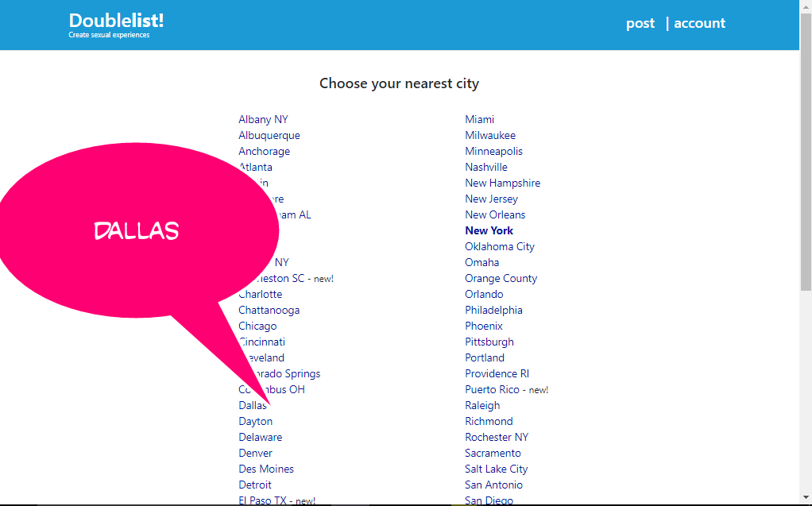This screenshot has width=812, height=506.
Task: Click the scrollbar down arrow
Action: pyautogui.click(x=806, y=499)
